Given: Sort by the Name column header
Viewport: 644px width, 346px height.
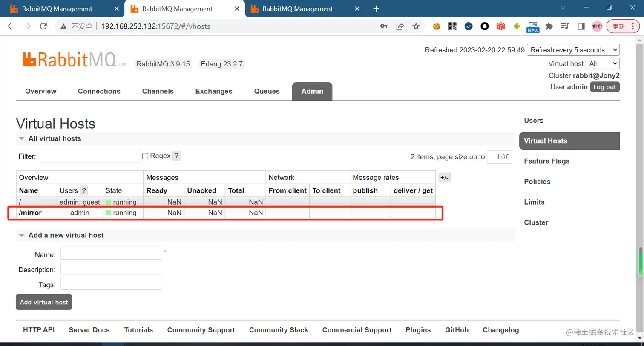Looking at the screenshot, I should [x=29, y=190].
